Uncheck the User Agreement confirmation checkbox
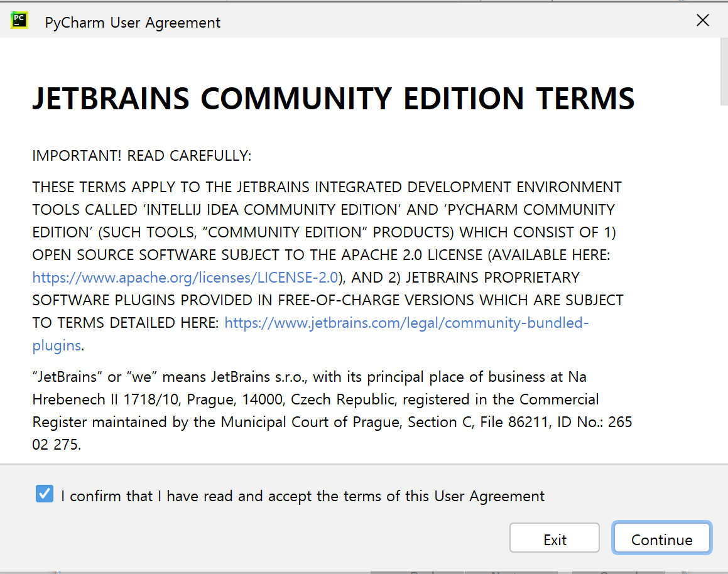The width and height of the screenshot is (728, 574). click(45, 494)
